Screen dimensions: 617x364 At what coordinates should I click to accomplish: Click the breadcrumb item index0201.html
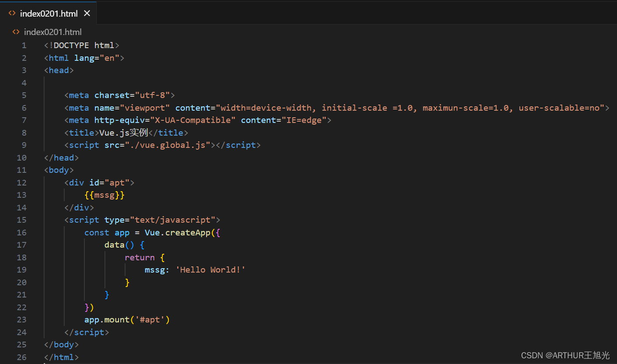53,31
